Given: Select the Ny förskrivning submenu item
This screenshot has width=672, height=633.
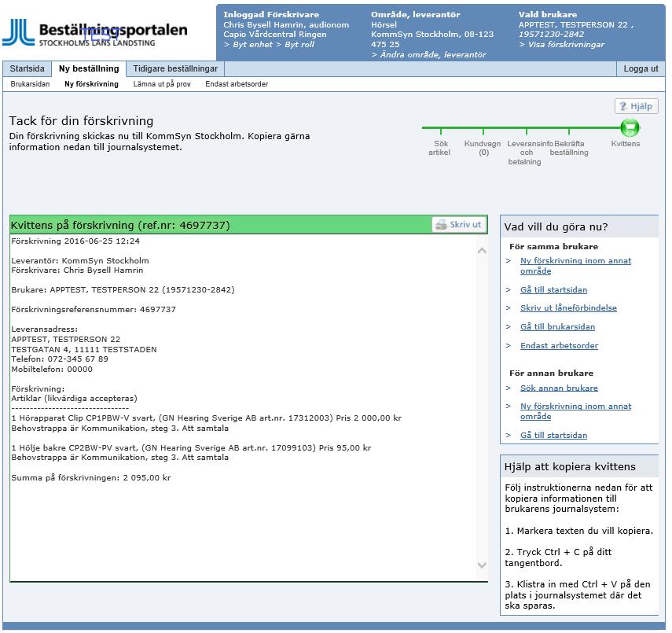Looking at the screenshot, I should (x=91, y=84).
